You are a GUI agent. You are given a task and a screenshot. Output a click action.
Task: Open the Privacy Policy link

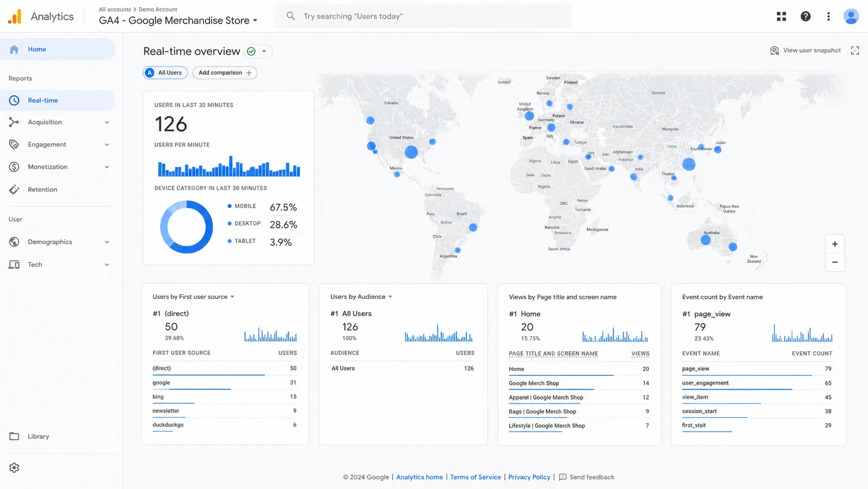pyautogui.click(x=529, y=477)
